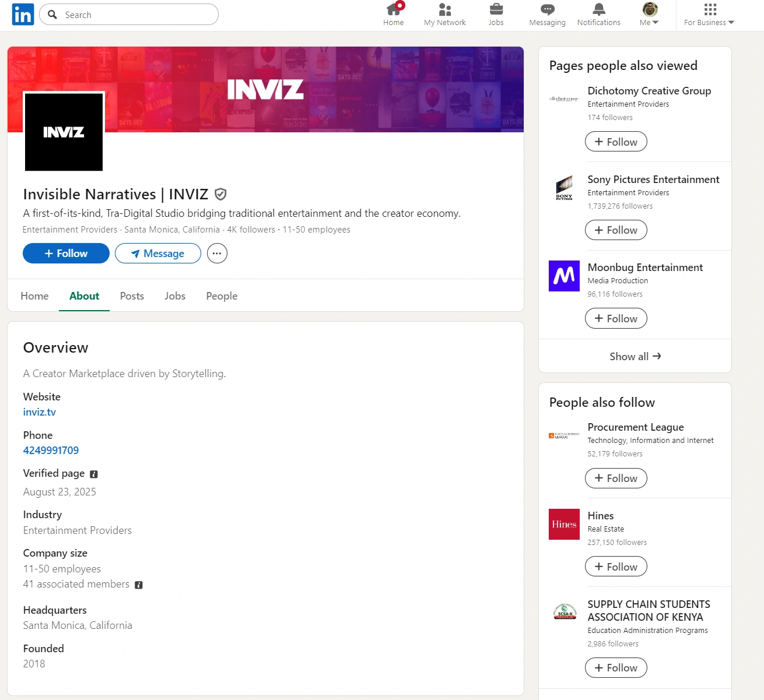Viewport: 764px width, 700px height.
Task: Open Hines page title
Action: click(601, 516)
